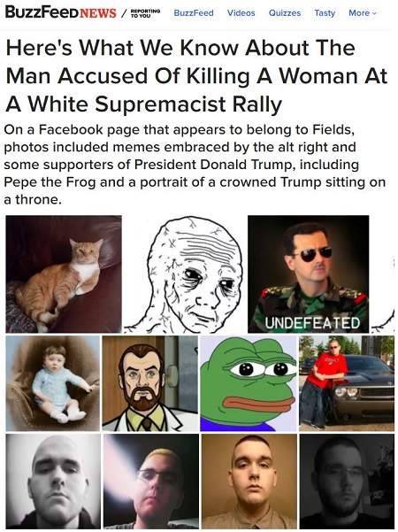Open the selfie with lens flare
Viewport: 398px width, 532px height.
tap(151, 482)
